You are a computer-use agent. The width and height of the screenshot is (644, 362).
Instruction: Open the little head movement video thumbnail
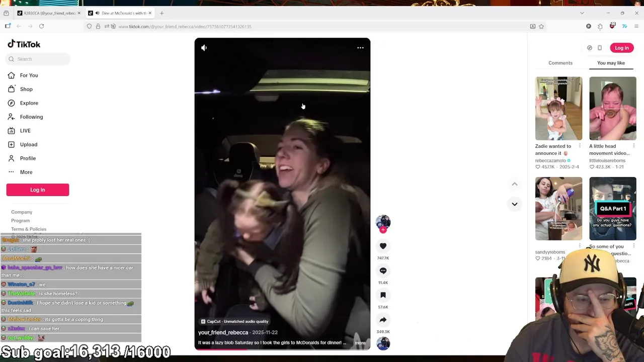(612, 108)
